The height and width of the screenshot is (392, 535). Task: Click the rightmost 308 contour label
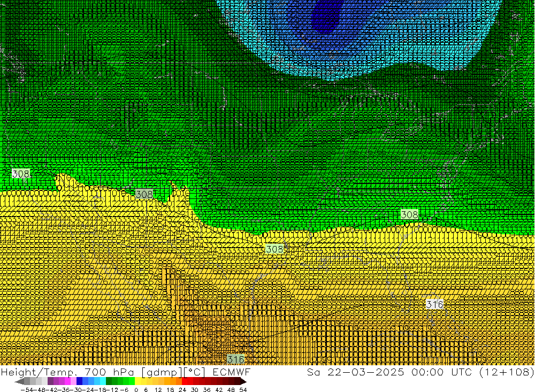click(x=409, y=214)
